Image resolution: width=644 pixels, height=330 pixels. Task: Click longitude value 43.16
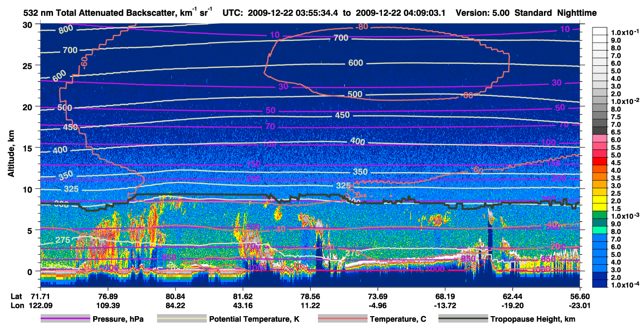242,305
